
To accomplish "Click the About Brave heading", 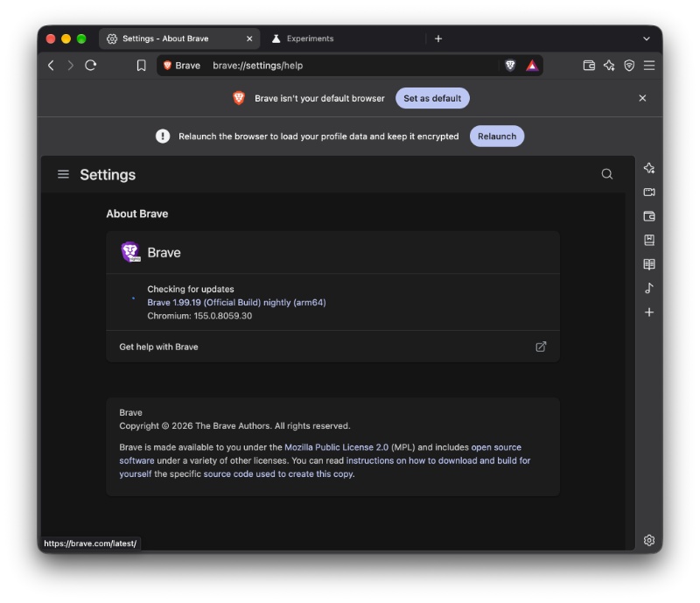I will pos(137,214).
